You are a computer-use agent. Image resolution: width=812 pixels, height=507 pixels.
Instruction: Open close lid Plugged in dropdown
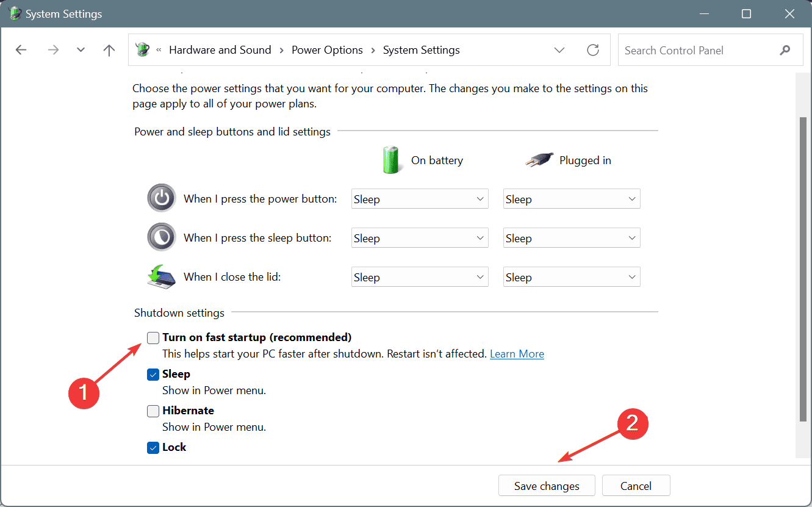coord(572,277)
